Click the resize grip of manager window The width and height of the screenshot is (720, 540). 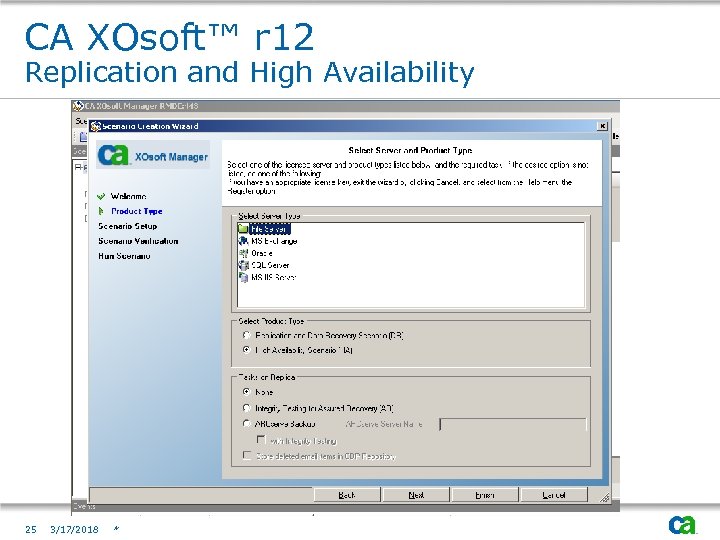pyautogui.click(x=605, y=497)
